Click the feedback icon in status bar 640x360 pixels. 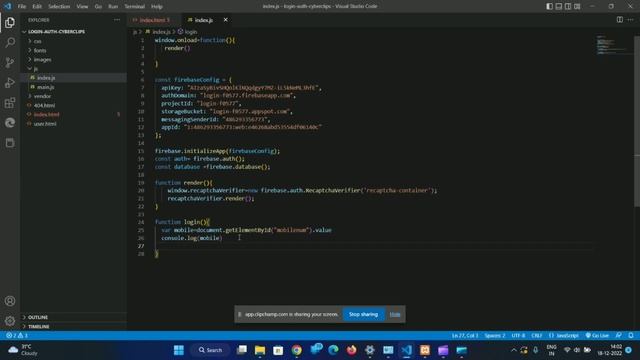(619, 336)
